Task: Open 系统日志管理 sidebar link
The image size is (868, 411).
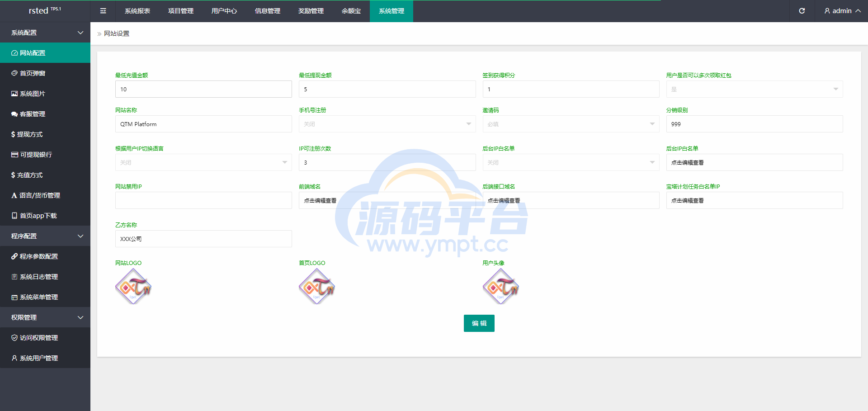Action: coord(45,277)
